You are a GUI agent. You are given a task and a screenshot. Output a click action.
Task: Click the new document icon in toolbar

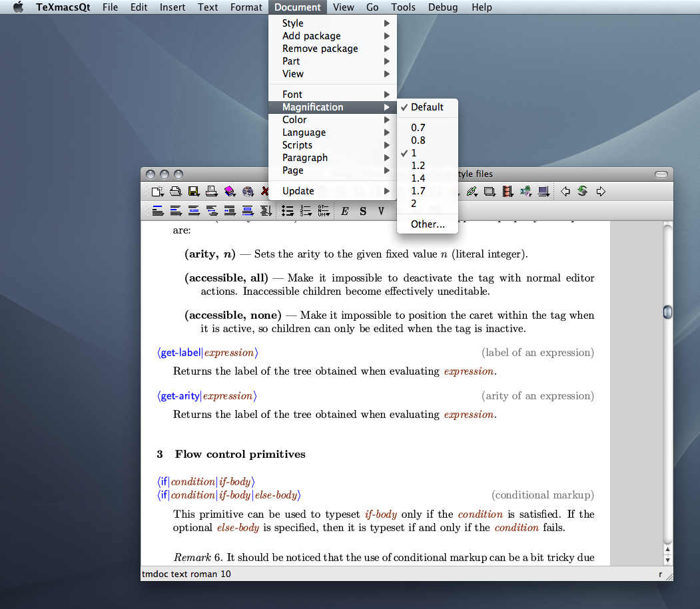pyautogui.click(x=157, y=192)
